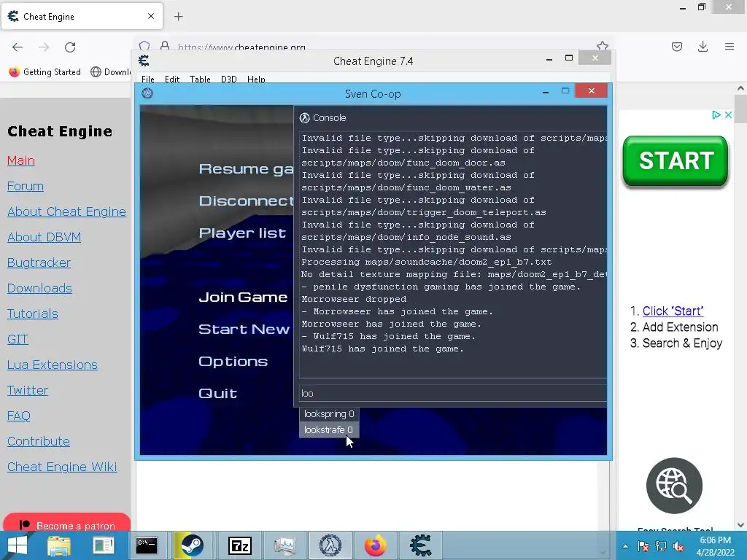Click Resume game menu entry
The height and width of the screenshot is (560, 747).
[246, 168]
